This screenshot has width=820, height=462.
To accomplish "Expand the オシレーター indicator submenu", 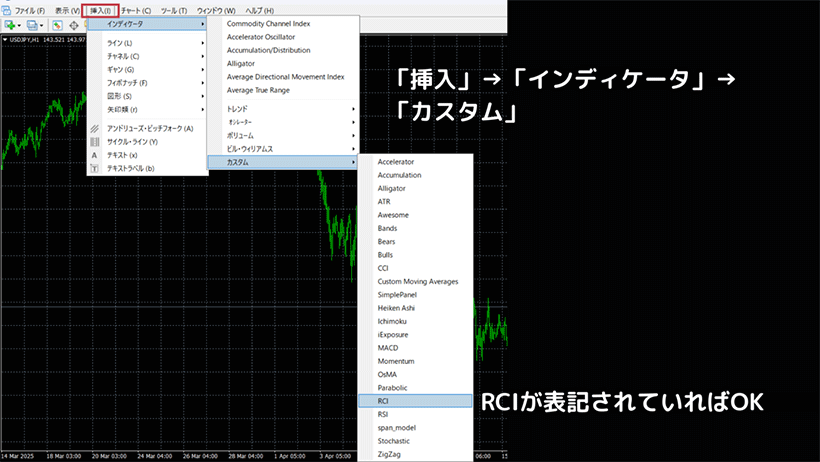I will pos(283,122).
